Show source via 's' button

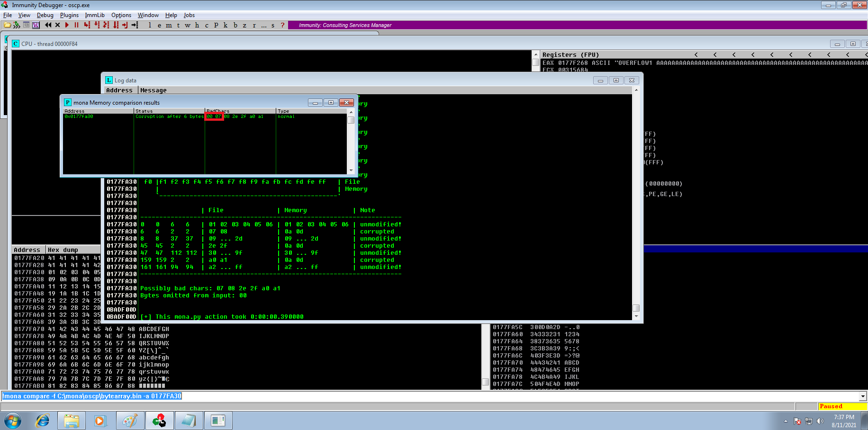point(273,25)
